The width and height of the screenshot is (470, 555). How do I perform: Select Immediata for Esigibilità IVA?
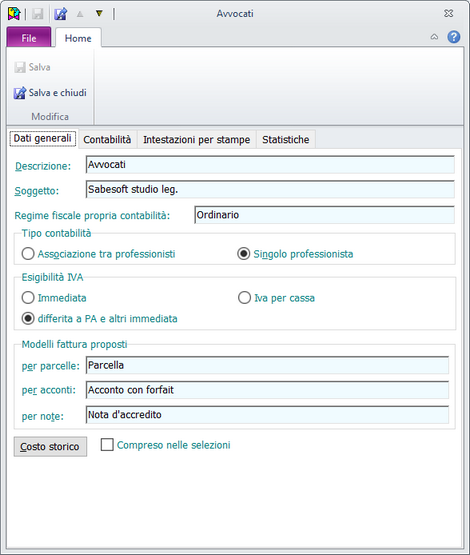pyautogui.click(x=54, y=298)
